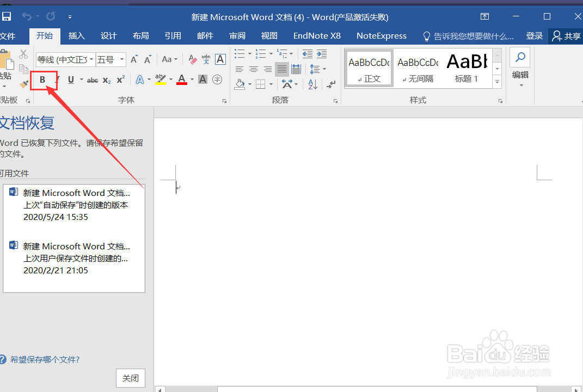
Task: Expand the styles gallery more arrow
Action: 497,82
